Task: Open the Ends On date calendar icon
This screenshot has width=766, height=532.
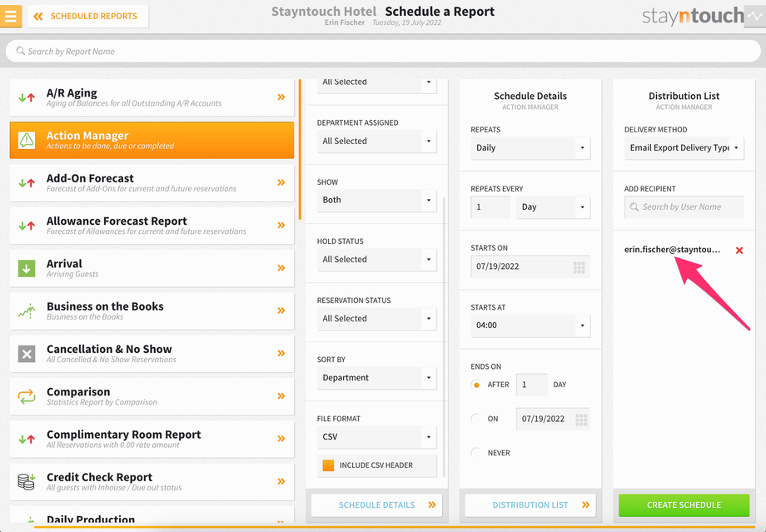Action: coord(581,419)
